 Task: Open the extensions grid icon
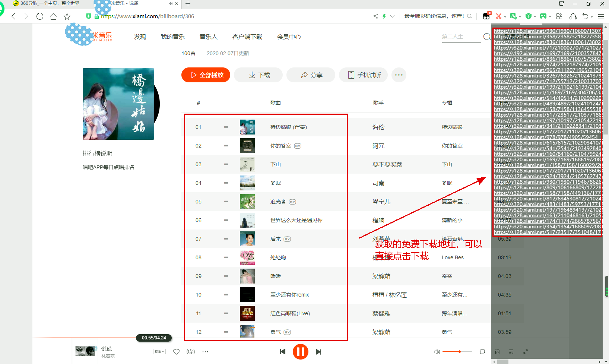(x=559, y=16)
